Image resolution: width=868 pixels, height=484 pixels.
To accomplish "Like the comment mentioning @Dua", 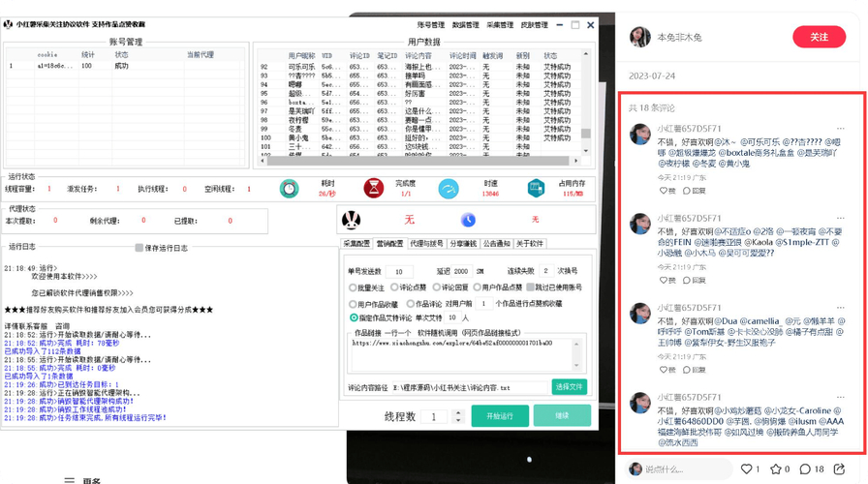I will [667, 370].
